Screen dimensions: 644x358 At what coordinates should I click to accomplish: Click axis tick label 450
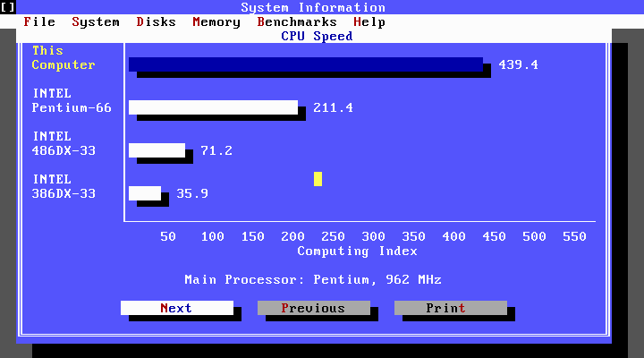coord(494,236)
